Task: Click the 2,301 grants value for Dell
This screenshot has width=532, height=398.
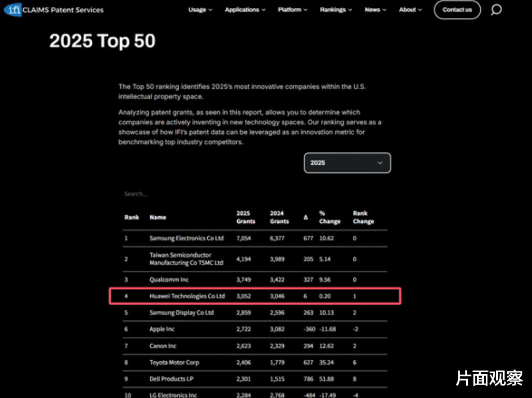Action: [243, 379]
